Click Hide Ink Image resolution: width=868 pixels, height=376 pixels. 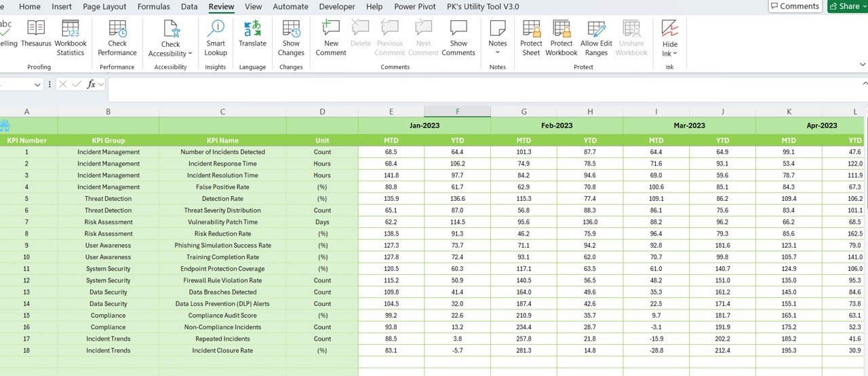(670, 38)
